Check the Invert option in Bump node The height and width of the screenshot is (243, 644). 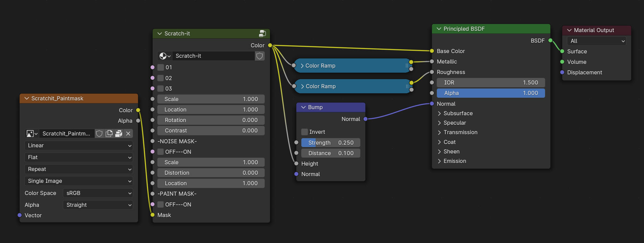point(305,132)
